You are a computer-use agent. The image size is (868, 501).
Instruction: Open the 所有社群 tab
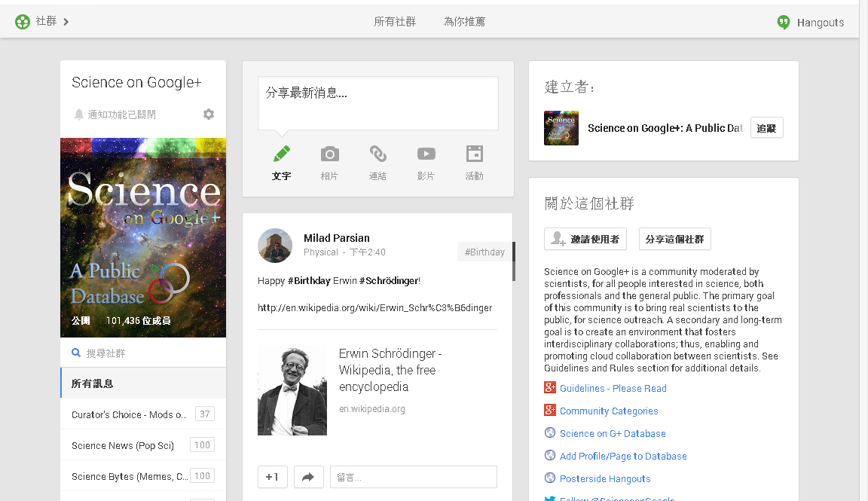(x=395, y=22)
